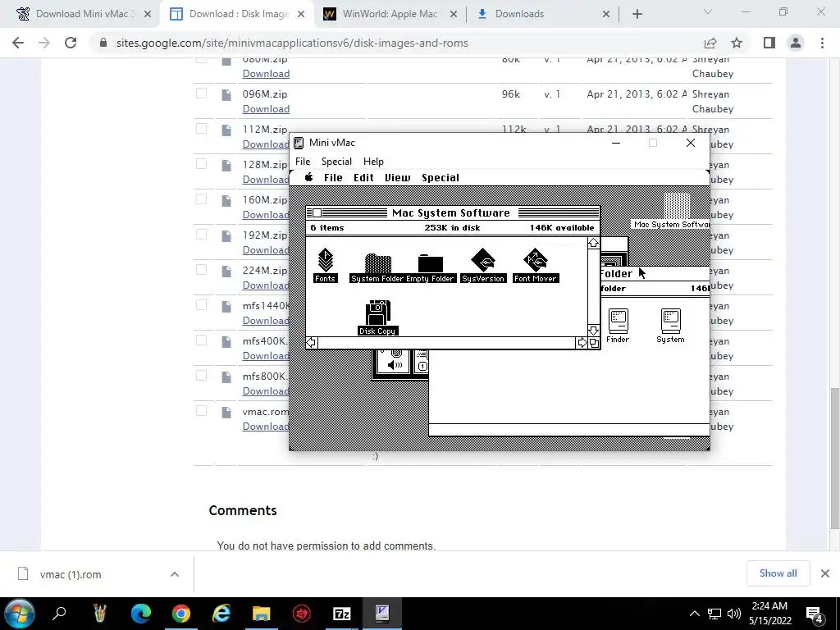Click scroll right arrow in Mac System Software window

pos(582,343)
